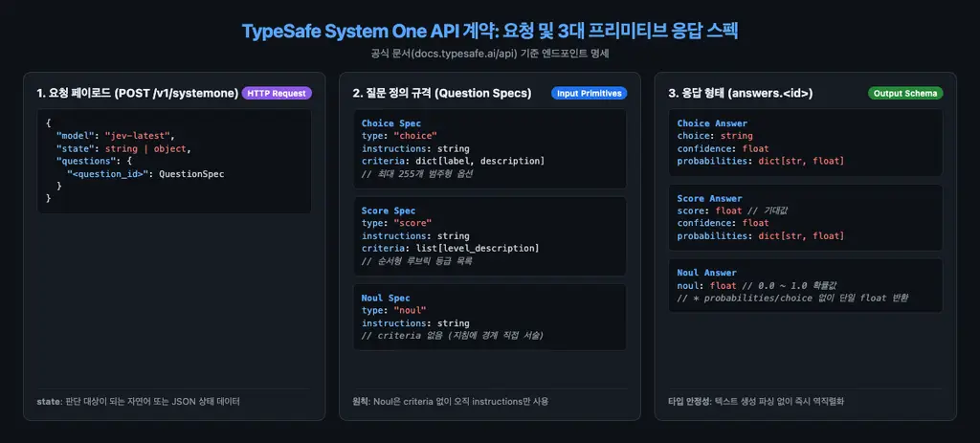Click 'instructions: string' in Score Spec

pyautogui.click(x=415, y=235)
